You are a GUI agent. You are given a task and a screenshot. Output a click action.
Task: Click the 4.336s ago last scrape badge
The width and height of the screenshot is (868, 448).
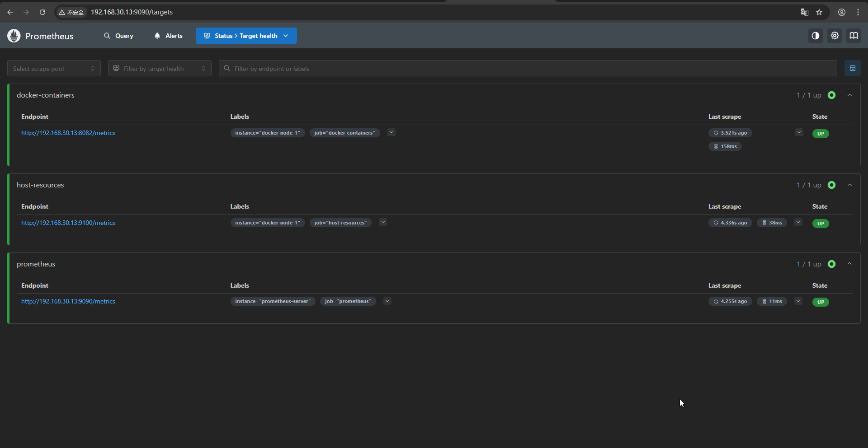730,223
